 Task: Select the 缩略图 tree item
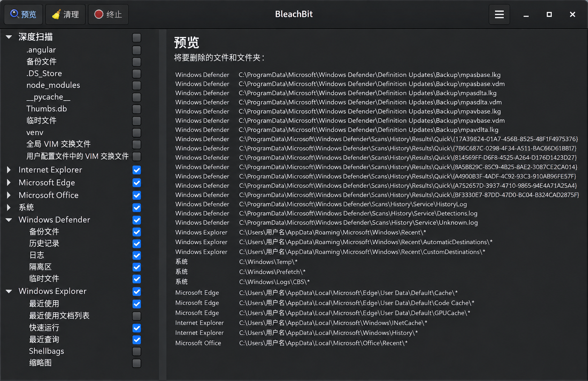[40, 363]
